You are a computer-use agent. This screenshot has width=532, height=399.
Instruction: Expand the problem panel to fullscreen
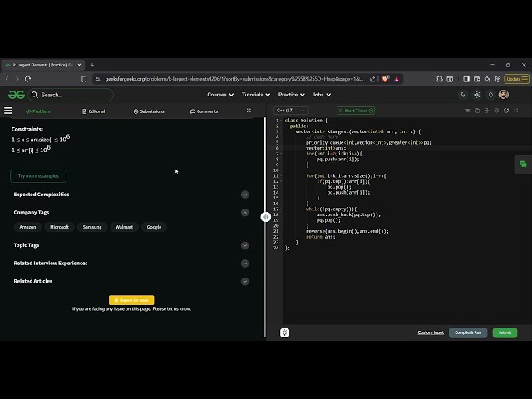[x=249, y=111]
